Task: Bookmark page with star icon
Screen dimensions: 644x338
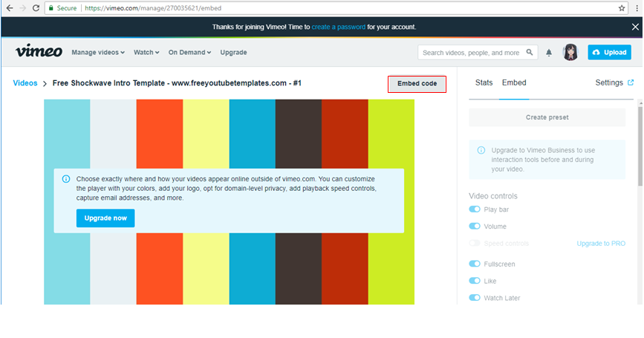Action: click(622, 8)
